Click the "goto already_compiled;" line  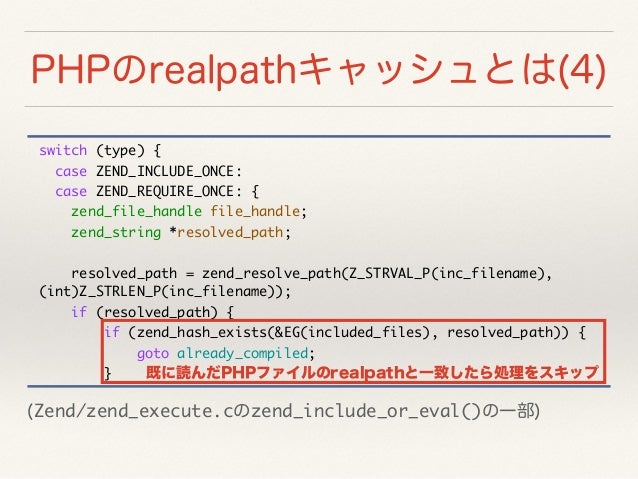tap(226, 353)
